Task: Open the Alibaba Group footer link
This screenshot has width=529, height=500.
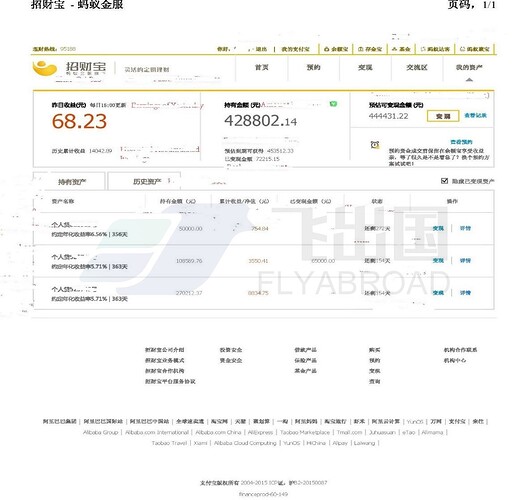Action: [x=101, y=432]
